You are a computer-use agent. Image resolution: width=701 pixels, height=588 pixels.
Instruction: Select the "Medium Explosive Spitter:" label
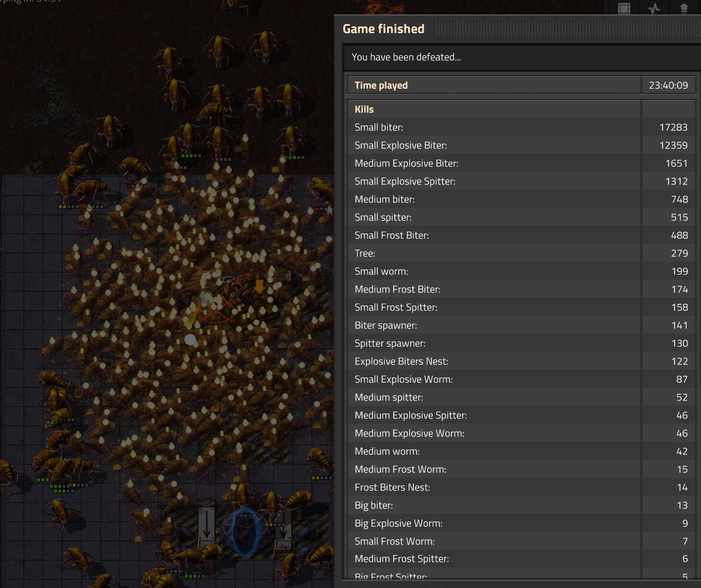[411, 416]
